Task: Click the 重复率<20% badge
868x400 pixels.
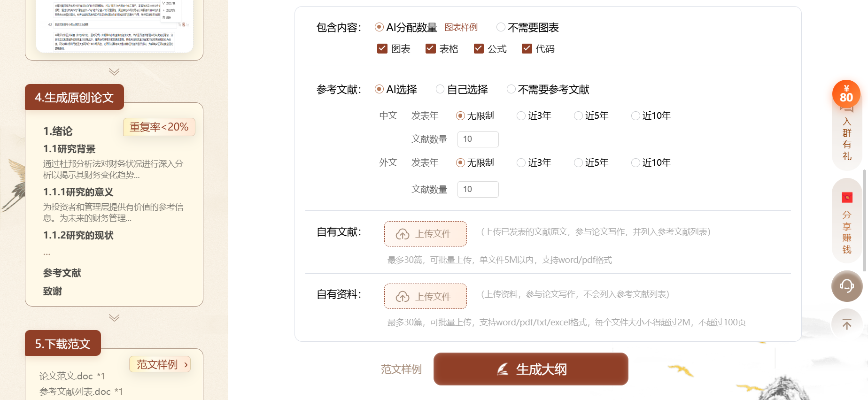Action: tap(159, 127)
